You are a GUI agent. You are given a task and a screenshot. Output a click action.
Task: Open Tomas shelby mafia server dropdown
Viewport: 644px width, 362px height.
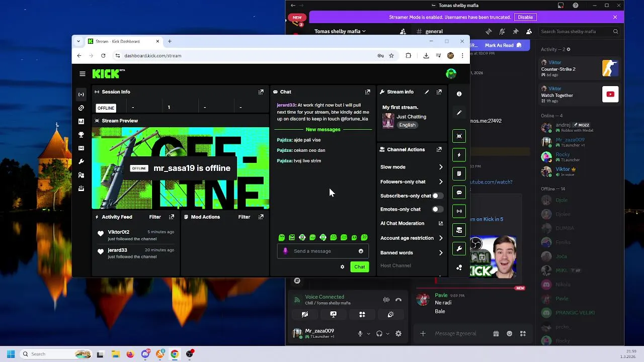tap(340, 31)
